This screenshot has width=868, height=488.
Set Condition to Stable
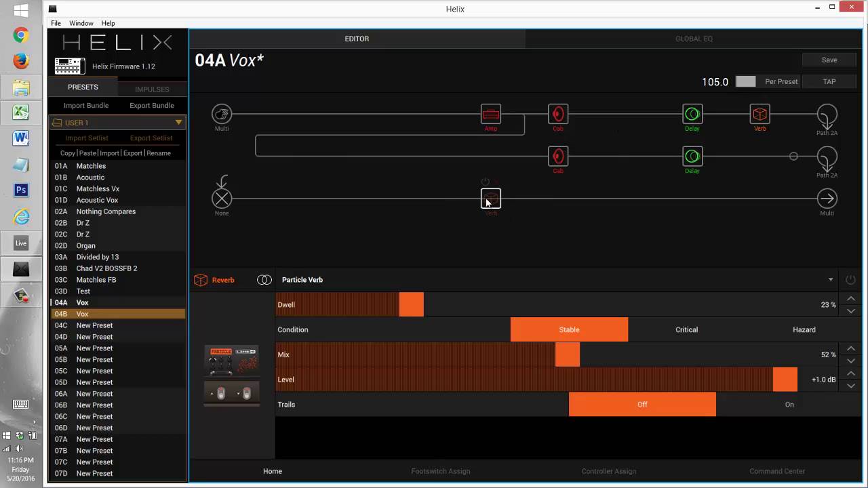[569, 329]
